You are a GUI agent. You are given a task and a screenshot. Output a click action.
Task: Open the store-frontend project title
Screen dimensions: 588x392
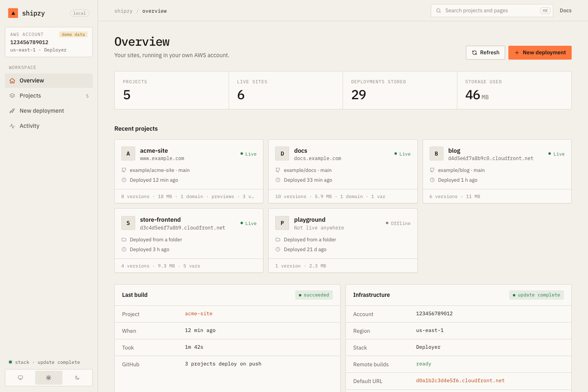(160, 220)
